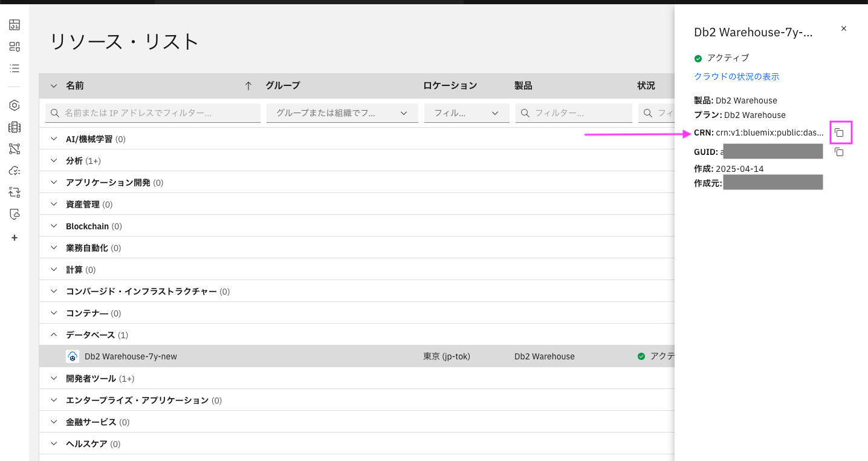Click the 東京 (jp-tok) location cell
Screen dimensions: 868x461
[x=447, y=356]
